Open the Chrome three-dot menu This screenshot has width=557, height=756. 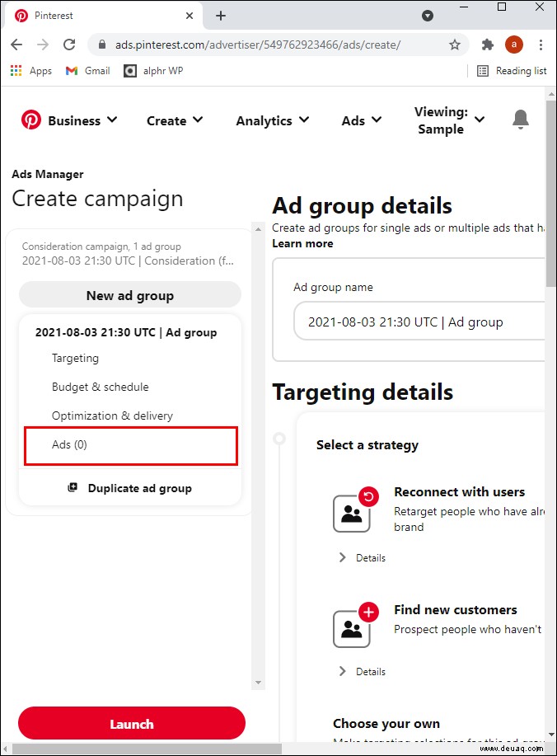click(x=541, y=45)
